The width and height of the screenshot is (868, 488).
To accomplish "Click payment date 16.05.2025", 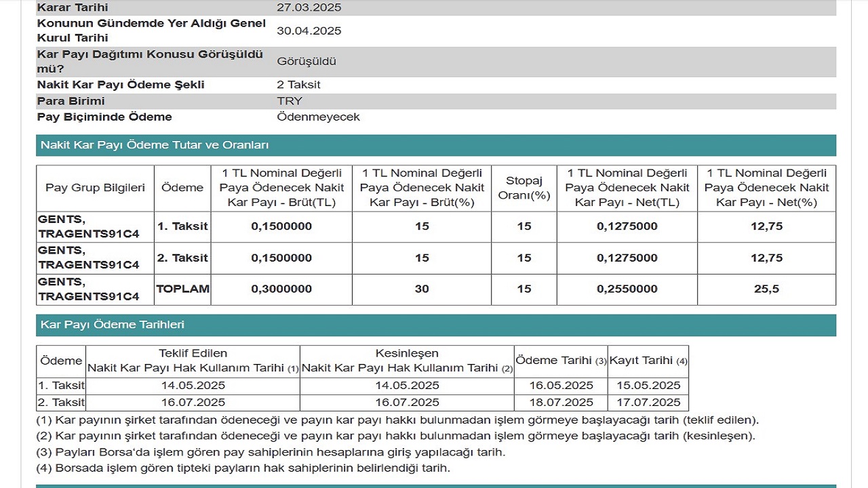I will [560, 385].
